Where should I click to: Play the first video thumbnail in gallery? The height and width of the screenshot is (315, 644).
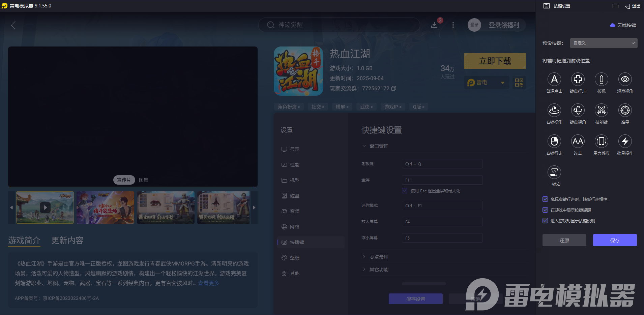[45, 207]
